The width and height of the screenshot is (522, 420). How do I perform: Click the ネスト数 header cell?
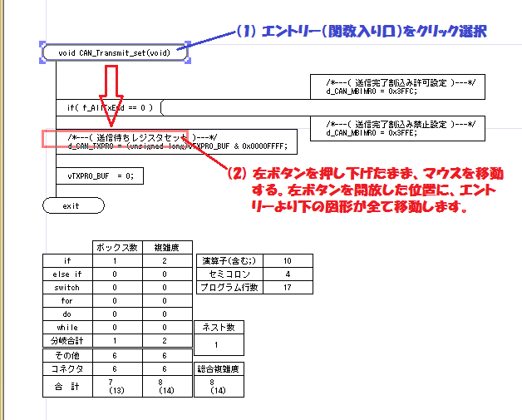pyautogui.click(x=219, y=328)
